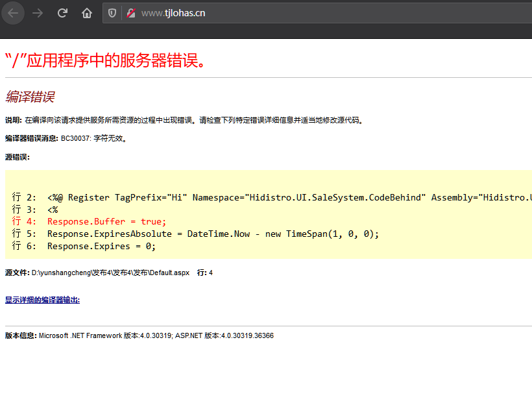Open the 显示详细的编译器输出 link
Viewport: 532px width, 401px height.
pos(42,300)
